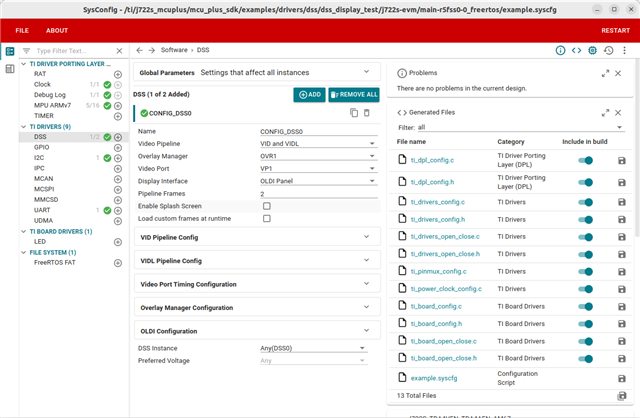Open the FILE menu
This screenshot has width=640, height=418.
(22, 31)
